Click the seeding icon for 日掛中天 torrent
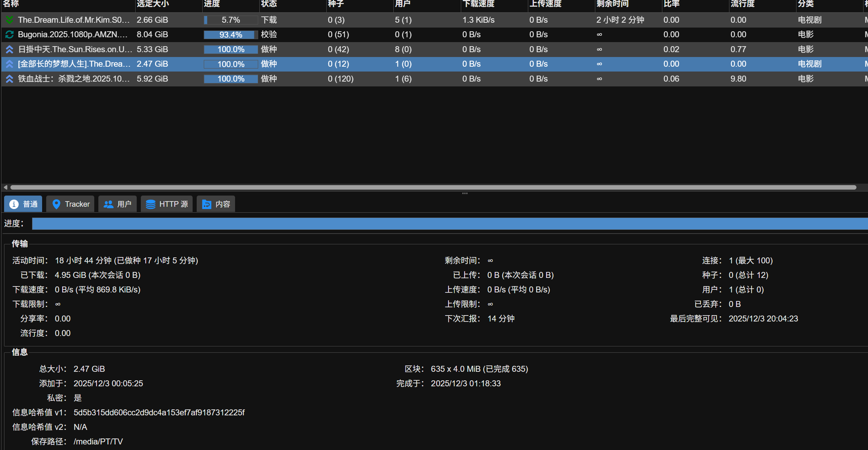Image resolution: width=868 pixels, height=450 pixels. 10,49
